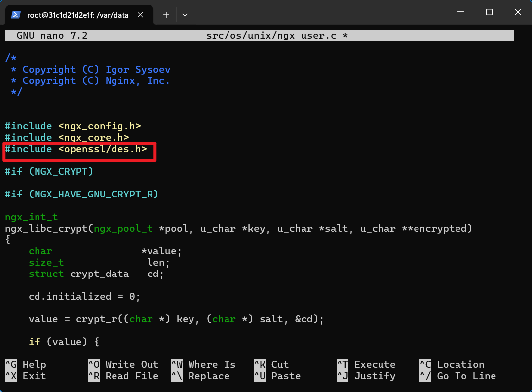Click the ^W Where Is shortcut
532x392 pixels.
point(203,364)
